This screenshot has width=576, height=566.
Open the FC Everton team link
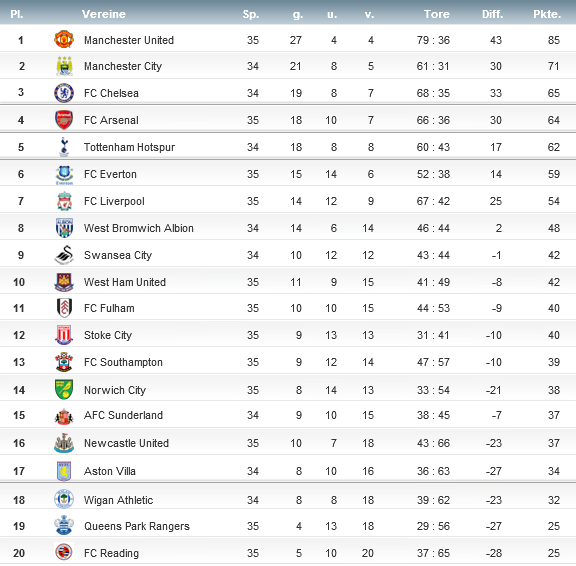110,174
